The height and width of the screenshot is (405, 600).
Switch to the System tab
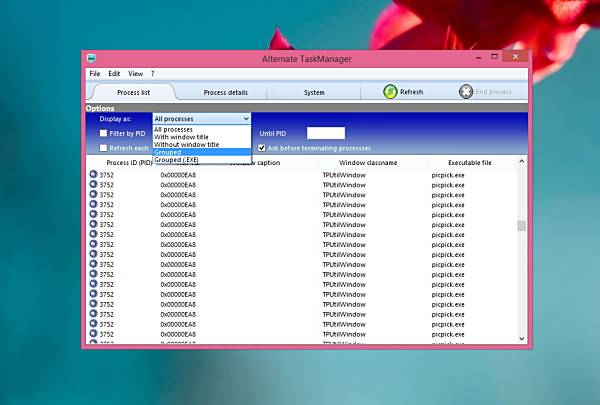tap(314, 92)
